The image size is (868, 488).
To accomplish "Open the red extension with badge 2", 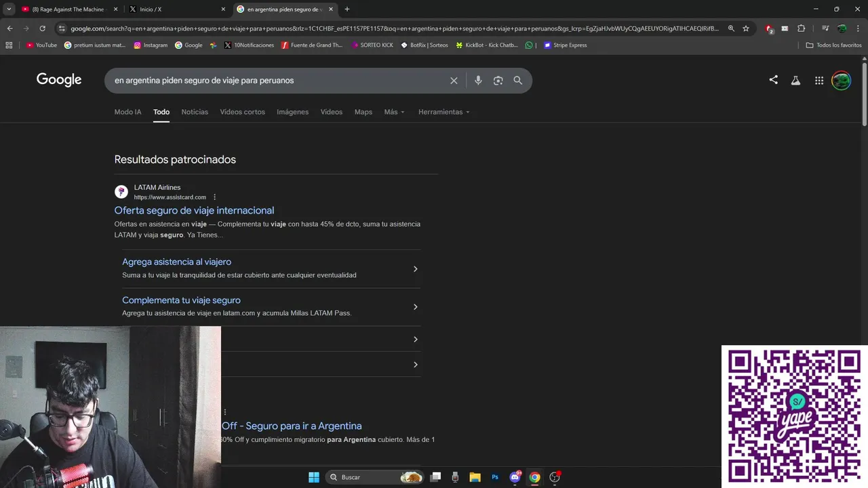I will [769, 28].
